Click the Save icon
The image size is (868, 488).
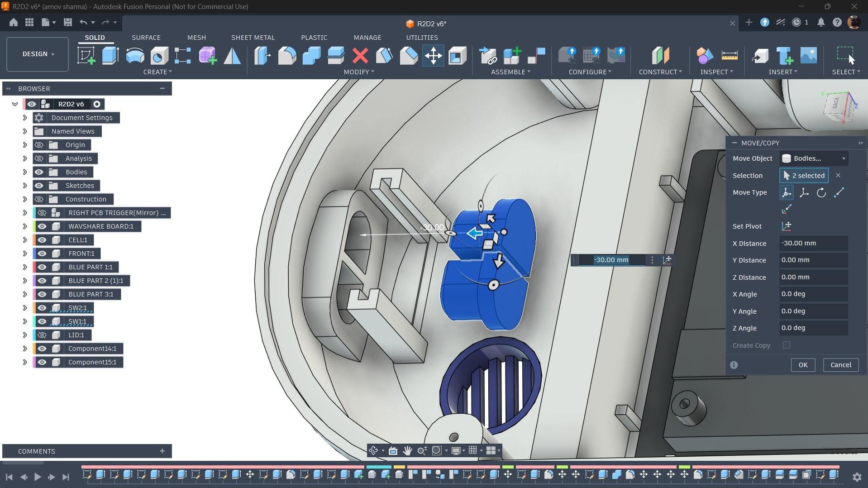click(x=68, y=22)
